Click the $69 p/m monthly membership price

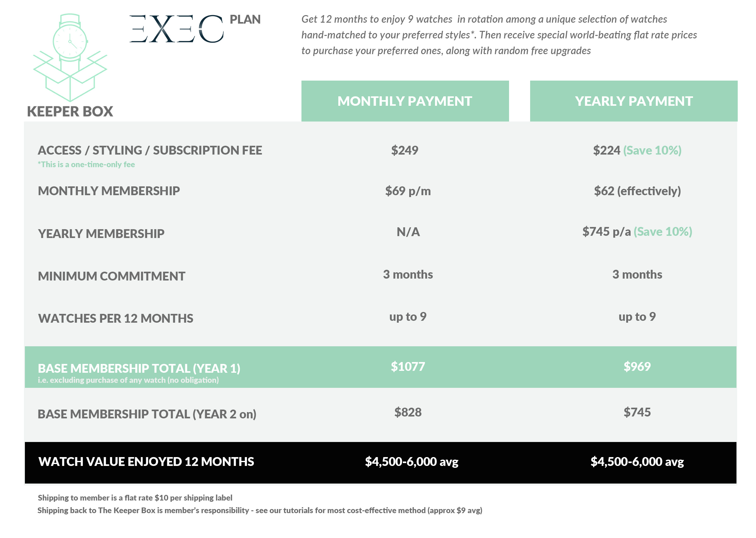[x=408, y=191]
